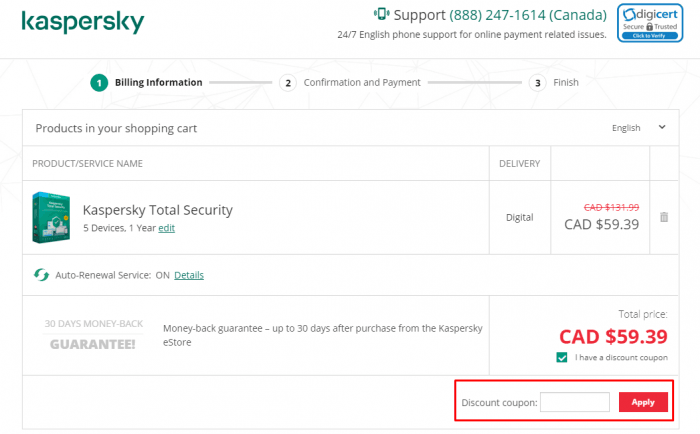Screen dimensions: 700x434
Task: Click the phone support icon
Action: (x=381, y=14)
